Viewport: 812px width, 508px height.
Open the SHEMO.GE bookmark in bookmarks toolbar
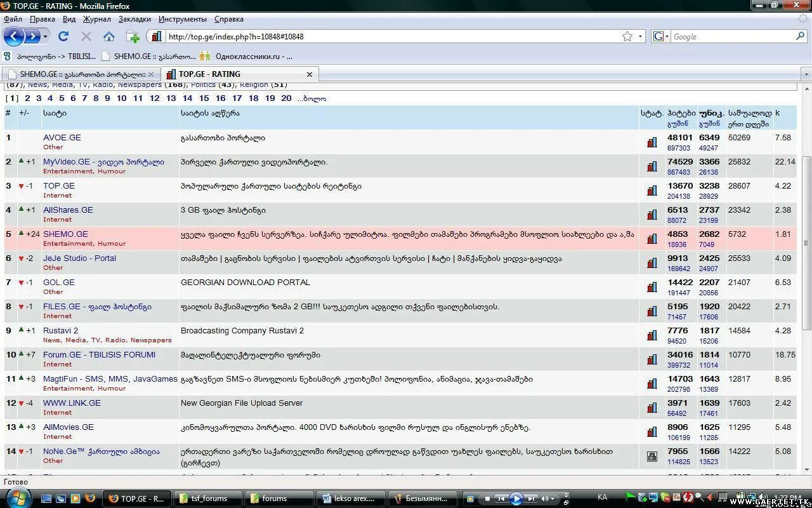[x=148, y=56]
